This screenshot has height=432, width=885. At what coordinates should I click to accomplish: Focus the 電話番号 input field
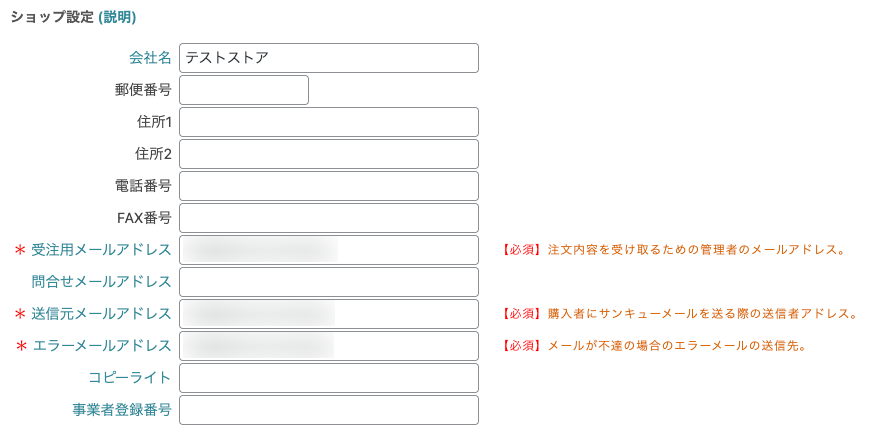tap(328, 186)
